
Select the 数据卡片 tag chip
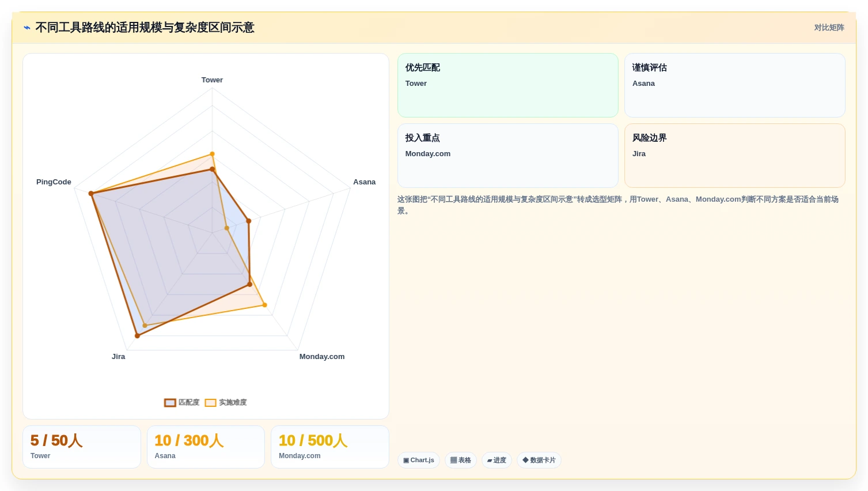coord(539,460)
